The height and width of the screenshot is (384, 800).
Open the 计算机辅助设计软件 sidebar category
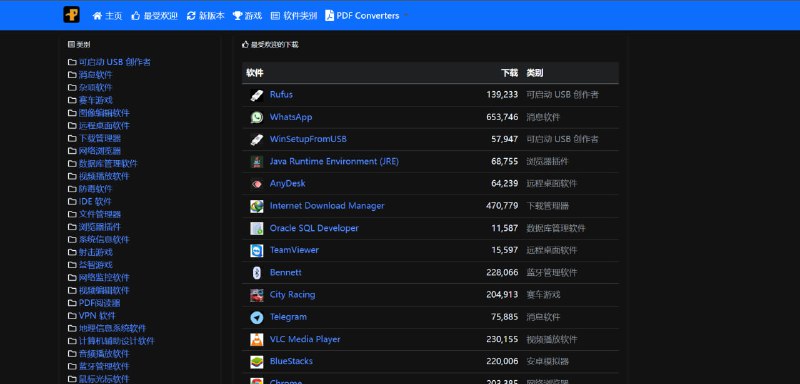pyautogui.click(x=116, y=341)
